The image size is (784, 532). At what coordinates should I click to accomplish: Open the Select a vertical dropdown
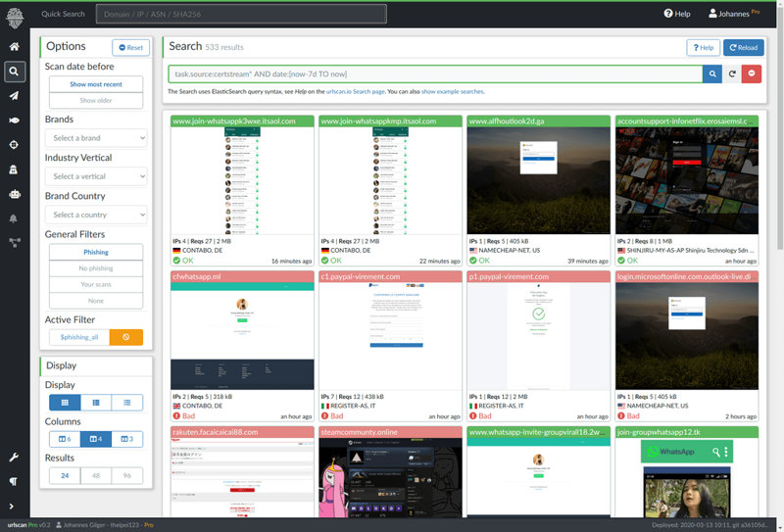click(96, 176)
